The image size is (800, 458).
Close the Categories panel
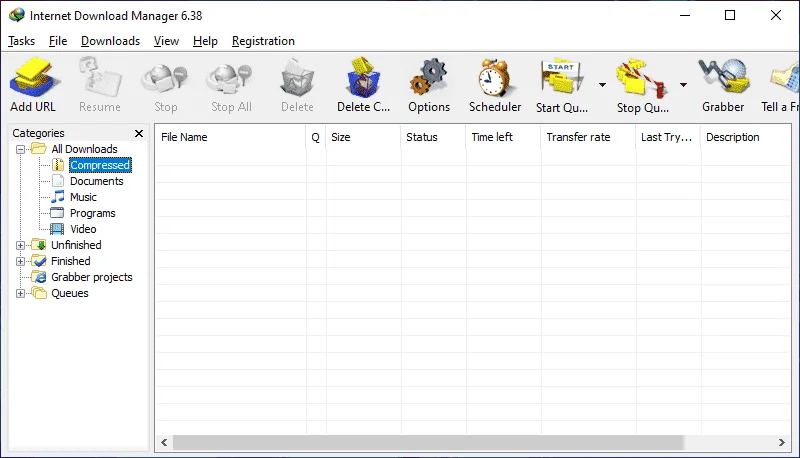pos(139,133)
